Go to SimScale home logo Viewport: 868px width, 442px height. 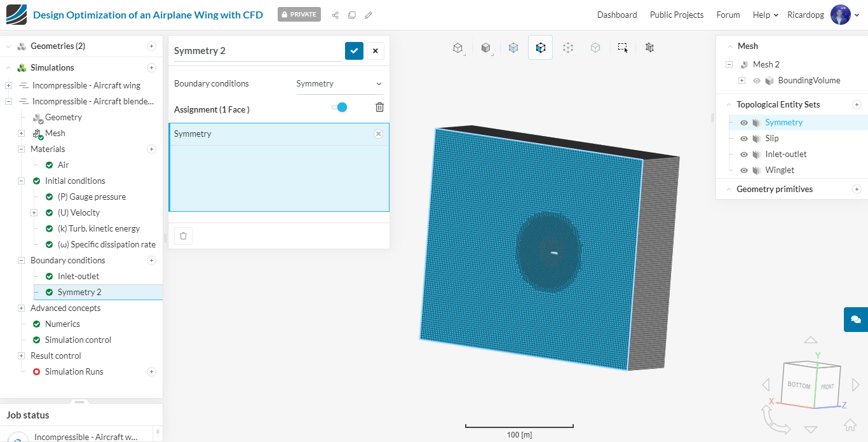[x=17, y=15]
